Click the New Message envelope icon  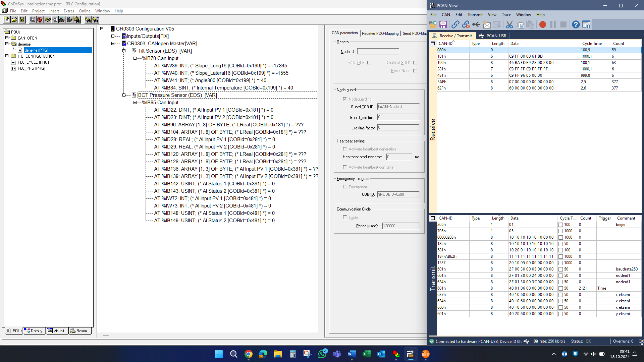tap(487, 24)
